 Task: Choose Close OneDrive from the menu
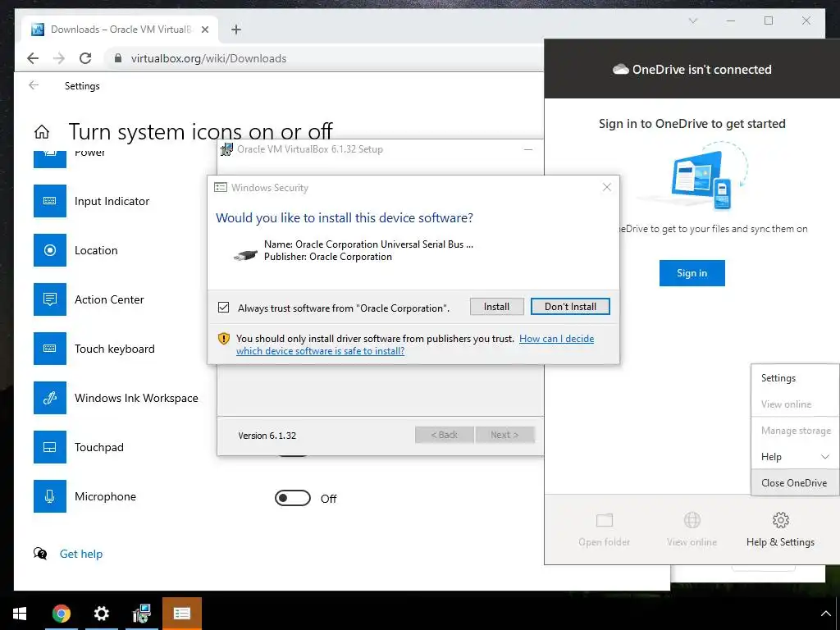[795, 482]
